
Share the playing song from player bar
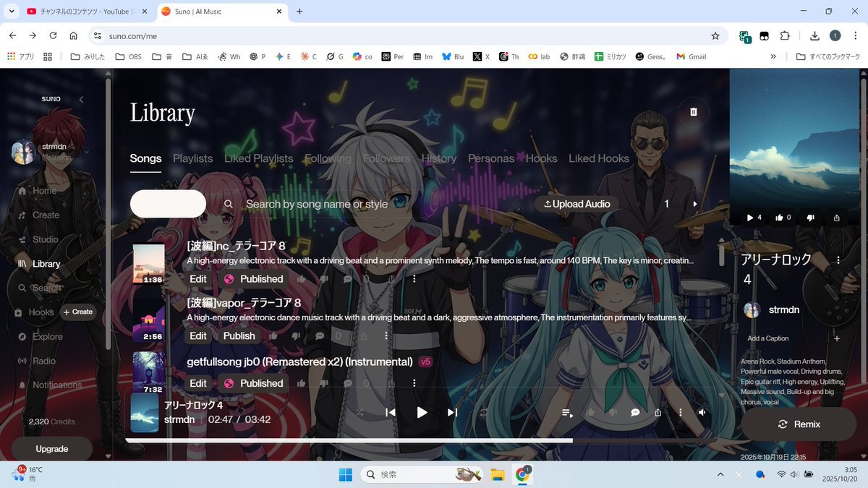click(658, 412)
